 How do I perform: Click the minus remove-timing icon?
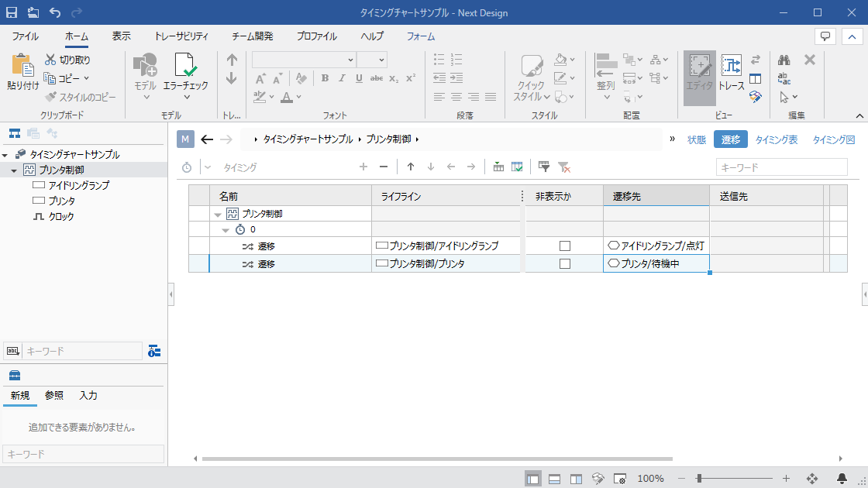[384, 167]
